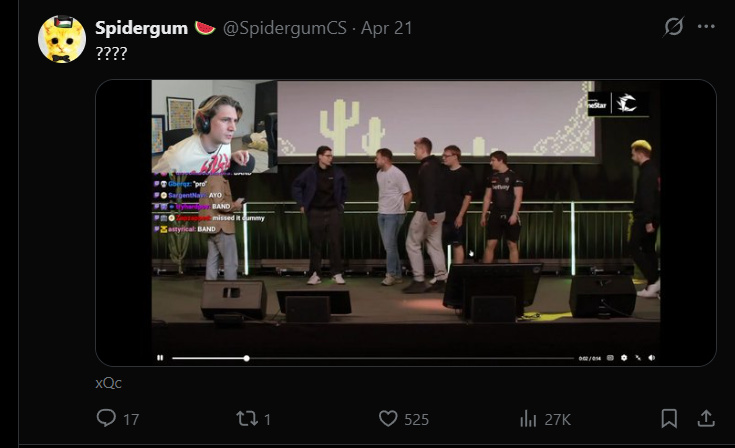The height and width of the screenshot is (448, 735).
Task: Click the xQc video source label
Action: pos(108,383)
